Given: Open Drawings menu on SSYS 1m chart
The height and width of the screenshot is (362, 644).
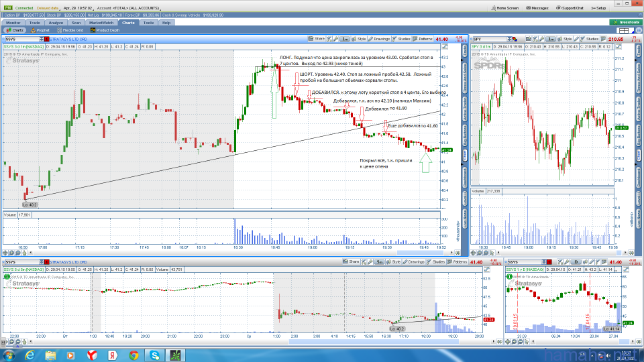Looking at the screenshot, I should pos(379,39).
